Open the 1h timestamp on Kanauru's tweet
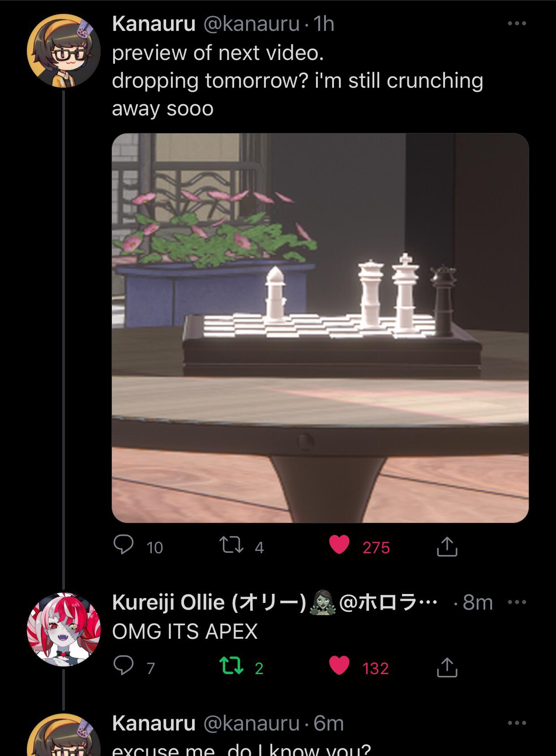The height and width of the screenshot is (756, 556). 324,23
